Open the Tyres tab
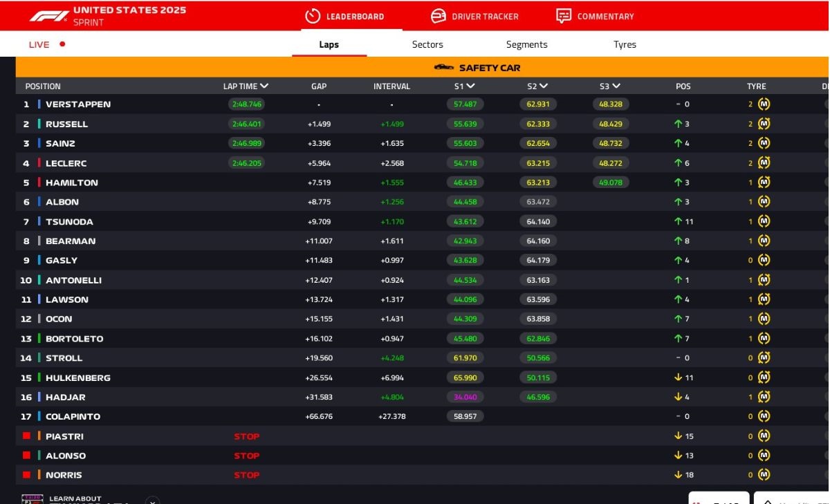The height and width of the screenshot is (504, 830). coord(624,43)
